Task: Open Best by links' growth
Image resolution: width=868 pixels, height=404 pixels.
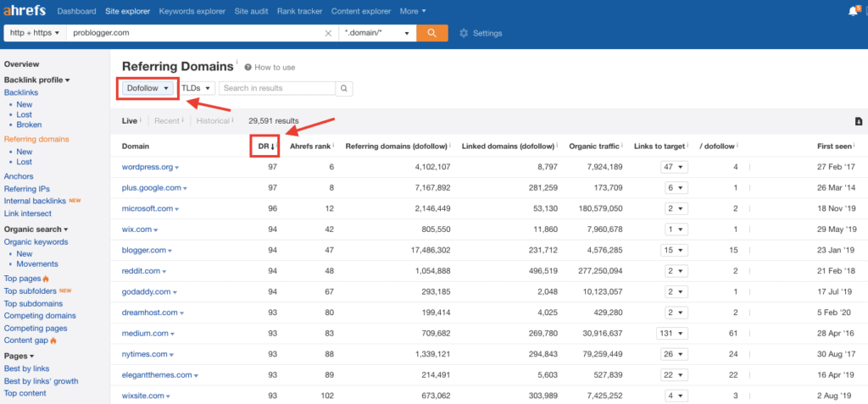Action: click(41, 381)
